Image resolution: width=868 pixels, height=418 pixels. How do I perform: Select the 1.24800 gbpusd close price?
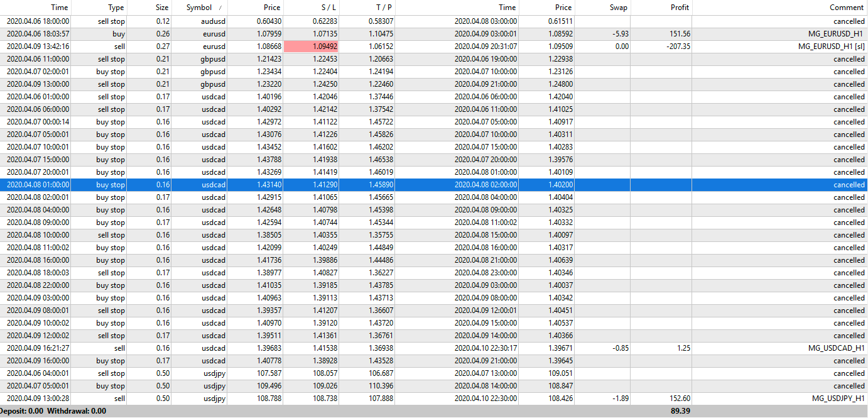tap(560, 84)
